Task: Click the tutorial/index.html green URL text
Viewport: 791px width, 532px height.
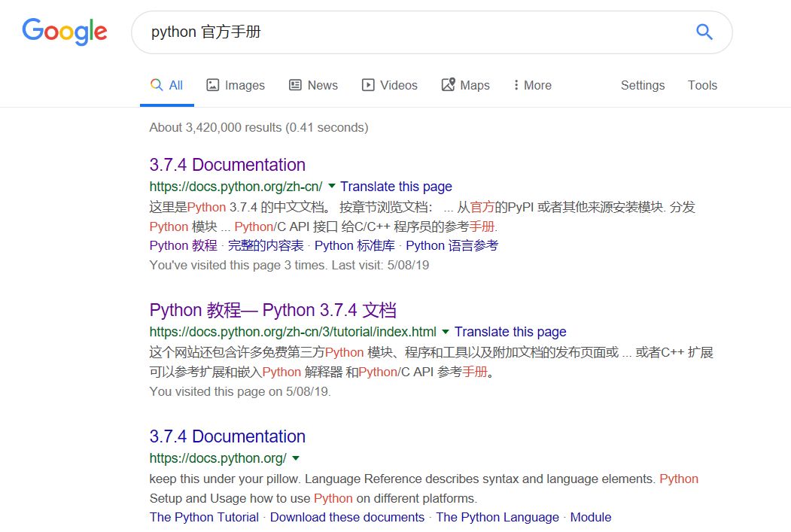Action: [293, 332]
